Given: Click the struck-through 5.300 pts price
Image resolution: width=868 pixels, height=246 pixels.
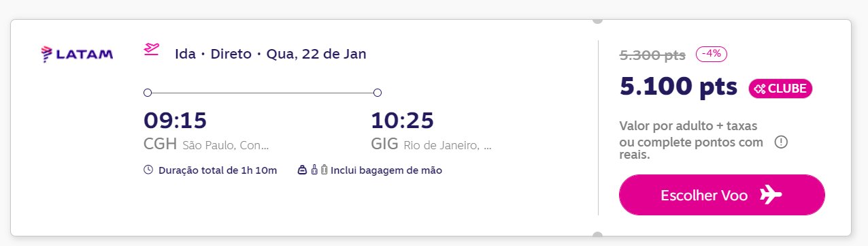Looking at the screenshot, I should click(x=652, y=55).
